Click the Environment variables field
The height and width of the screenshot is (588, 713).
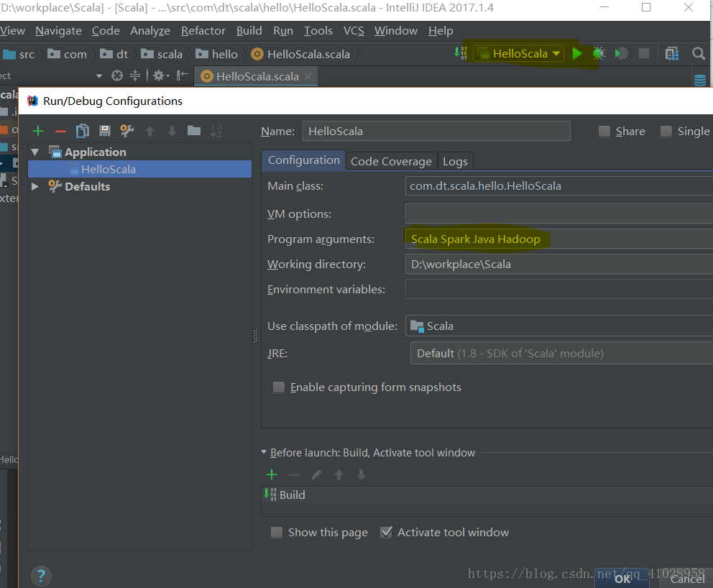click(x=559, y=289)
